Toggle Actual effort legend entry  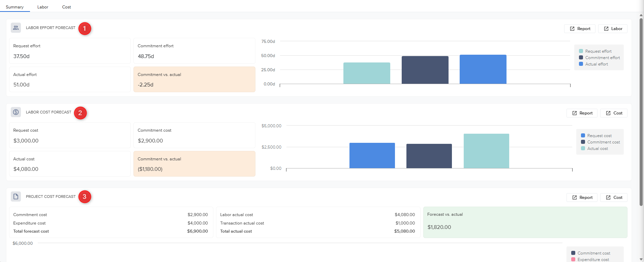[593, 64]
